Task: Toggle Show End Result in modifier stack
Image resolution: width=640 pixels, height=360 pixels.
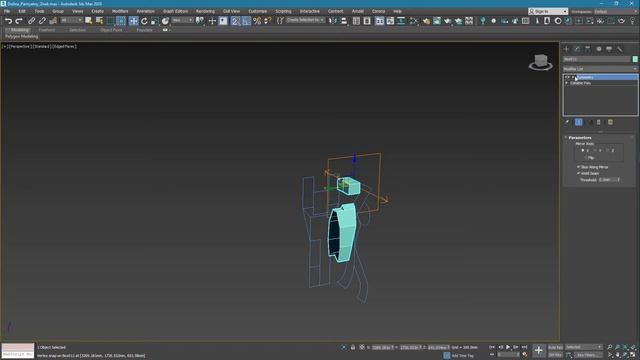Action: [579, 122]
